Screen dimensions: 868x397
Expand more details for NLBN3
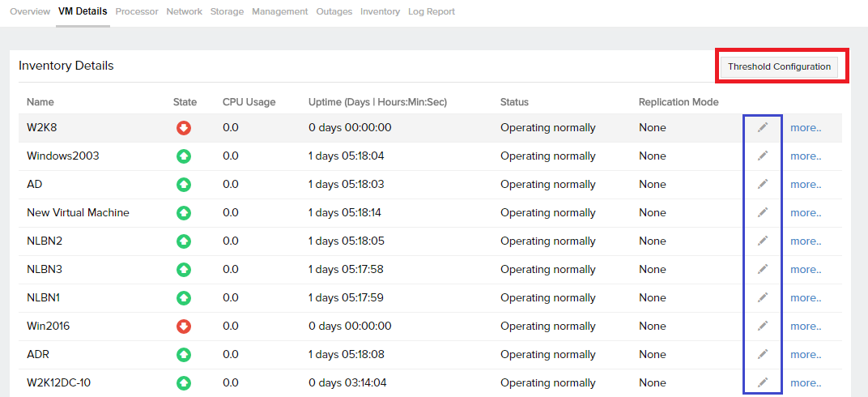coord(806,270)
